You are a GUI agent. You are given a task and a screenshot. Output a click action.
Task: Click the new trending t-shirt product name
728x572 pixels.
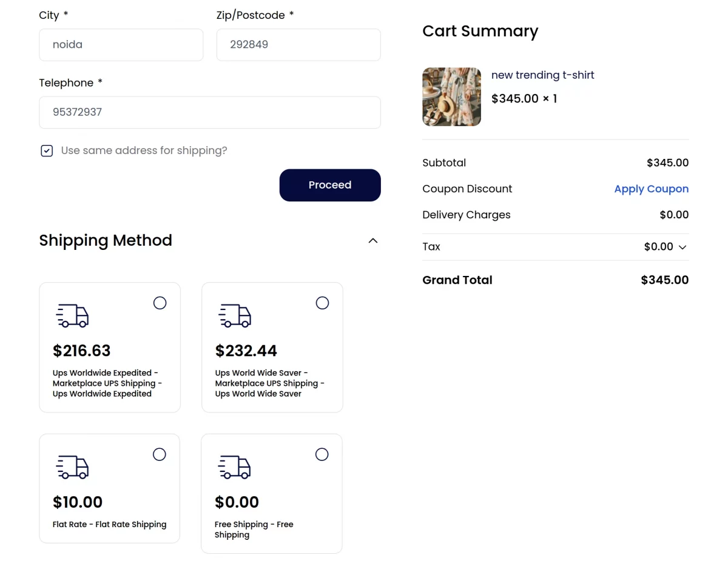point(542,75)
